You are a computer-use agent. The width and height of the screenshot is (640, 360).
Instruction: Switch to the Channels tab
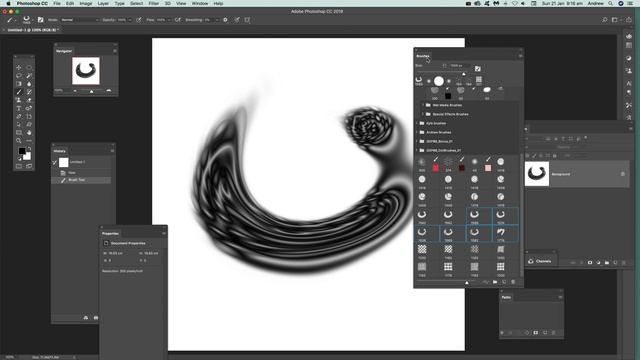point(543,261)
